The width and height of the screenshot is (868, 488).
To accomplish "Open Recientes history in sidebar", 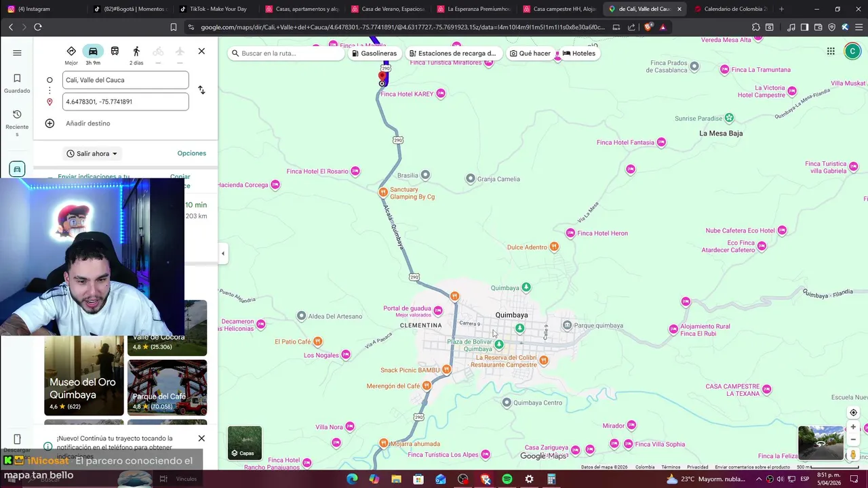I will (x=17, y=123).
